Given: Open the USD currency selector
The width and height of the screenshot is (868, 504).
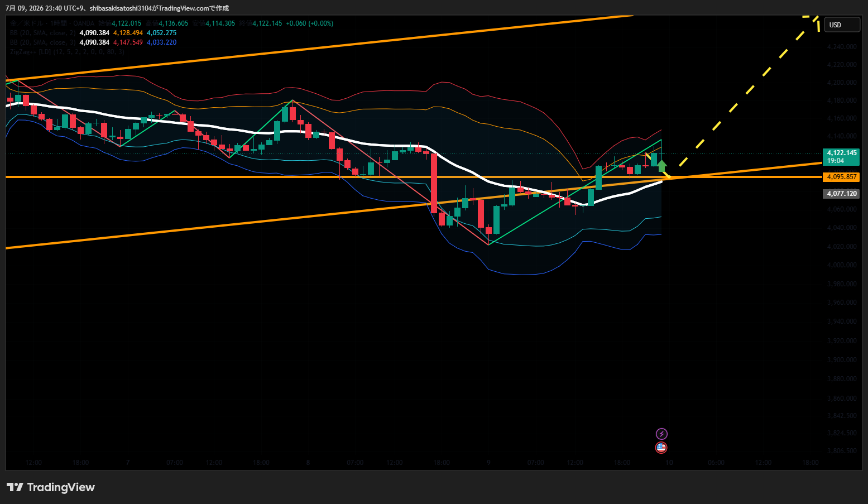Looking at the screenshot, I should tap(842, 25).
